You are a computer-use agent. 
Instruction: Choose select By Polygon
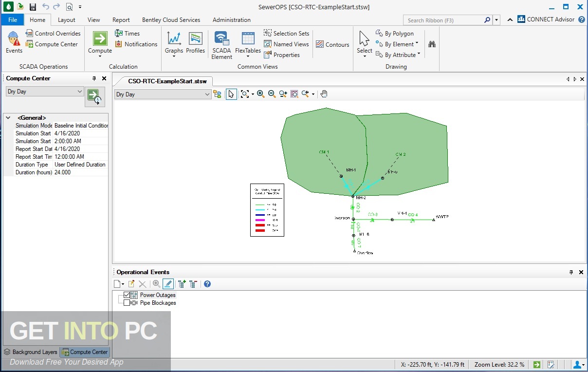click(395, 34)
